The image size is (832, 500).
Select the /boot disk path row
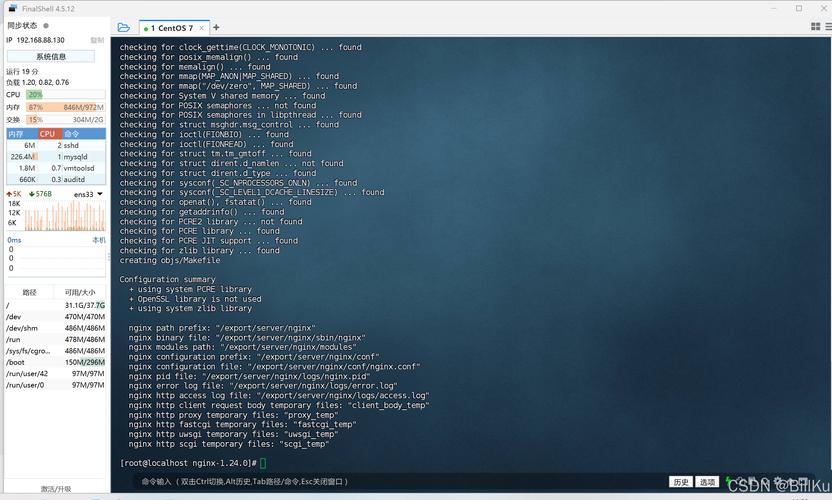coord(55,362)
